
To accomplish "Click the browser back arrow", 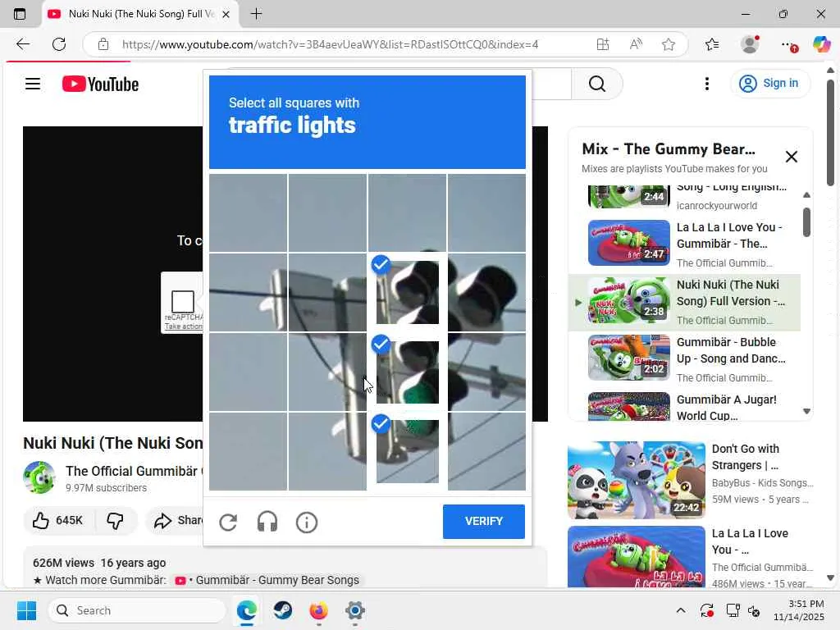I will (x=23, y=44).
